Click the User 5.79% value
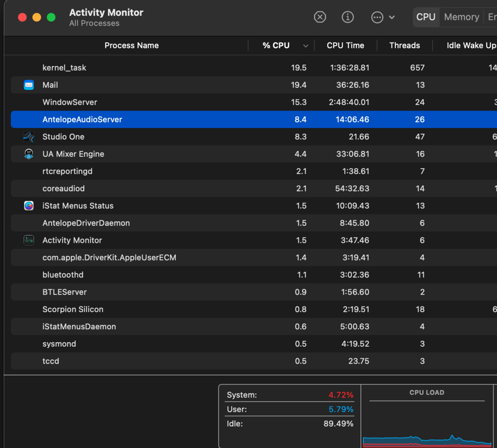Screen dimensions: 497x448 tap(341, 409)
